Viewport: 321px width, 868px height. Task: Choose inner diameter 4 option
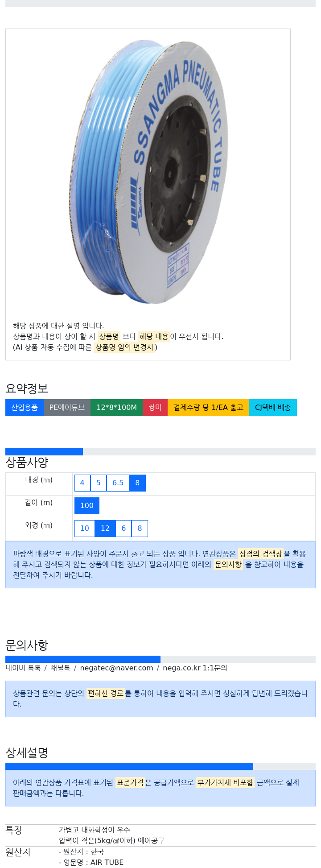click(82, 483)
